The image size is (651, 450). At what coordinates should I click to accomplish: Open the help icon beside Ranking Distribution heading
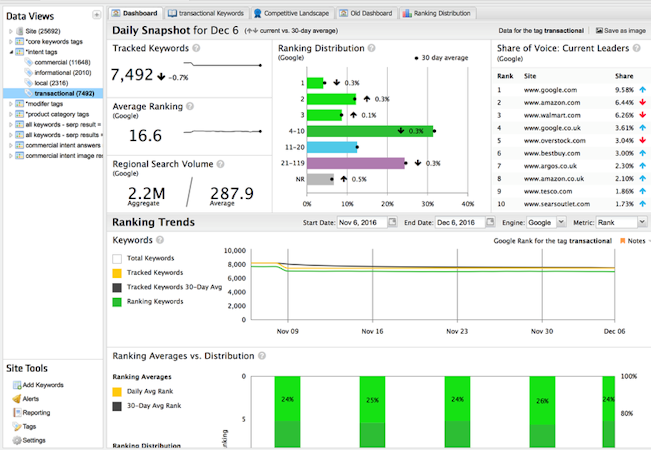372,48
